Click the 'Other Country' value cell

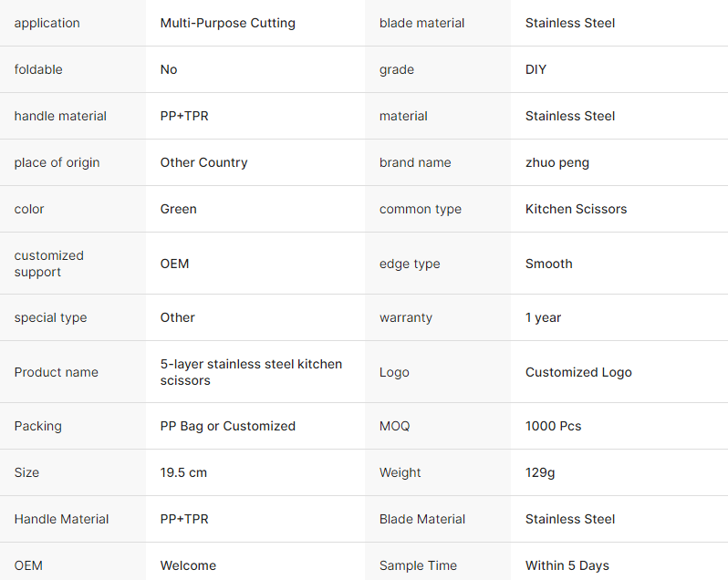[203, 162]
